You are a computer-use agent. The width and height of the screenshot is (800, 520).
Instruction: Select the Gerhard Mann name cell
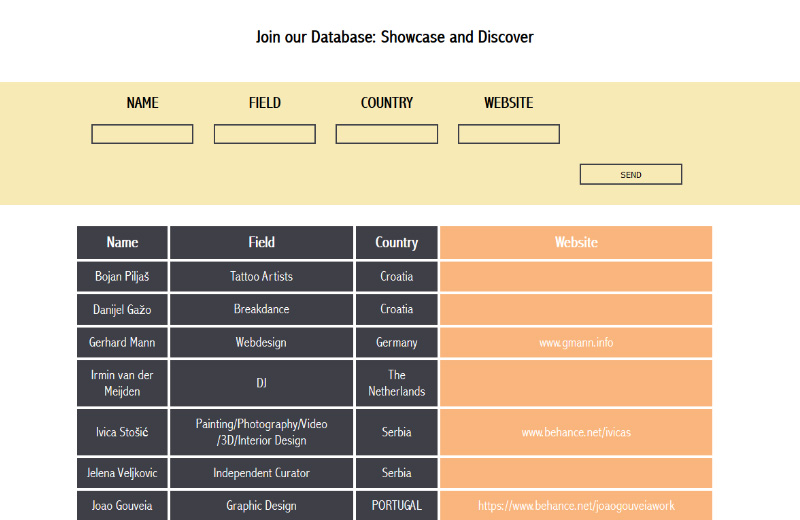[122, 342]
